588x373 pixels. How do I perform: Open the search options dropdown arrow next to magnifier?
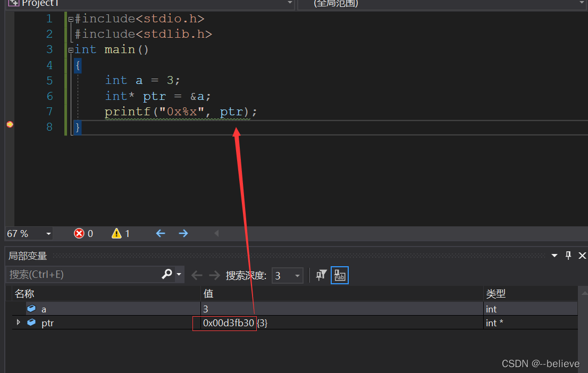pos(179,274)
